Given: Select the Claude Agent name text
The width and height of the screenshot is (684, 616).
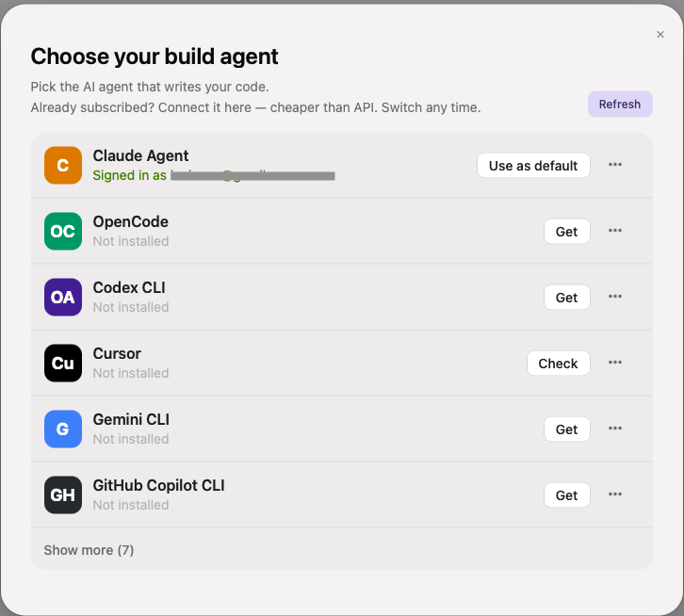Looking at the screenshot, I should pos(140,155).
